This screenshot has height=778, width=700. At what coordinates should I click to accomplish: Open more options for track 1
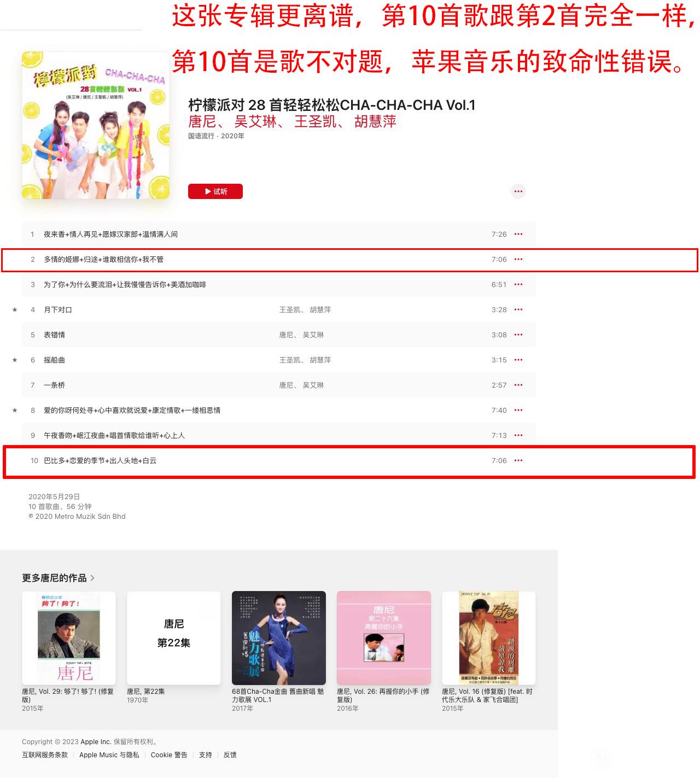518,234
